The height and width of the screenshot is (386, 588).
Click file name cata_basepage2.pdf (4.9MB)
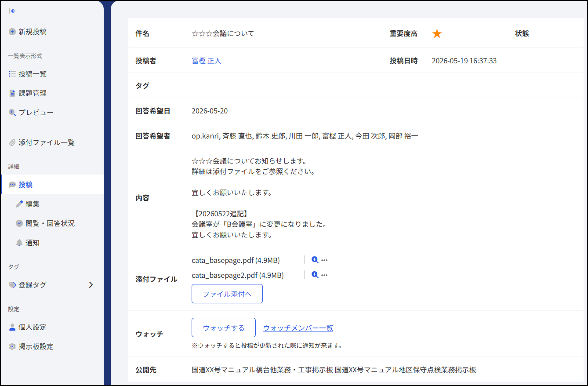238,275
